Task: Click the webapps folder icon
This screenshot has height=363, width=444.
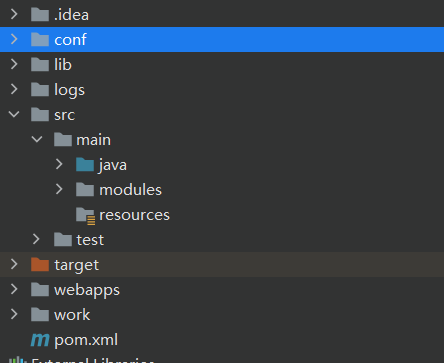Action: (x=40, y=289)
